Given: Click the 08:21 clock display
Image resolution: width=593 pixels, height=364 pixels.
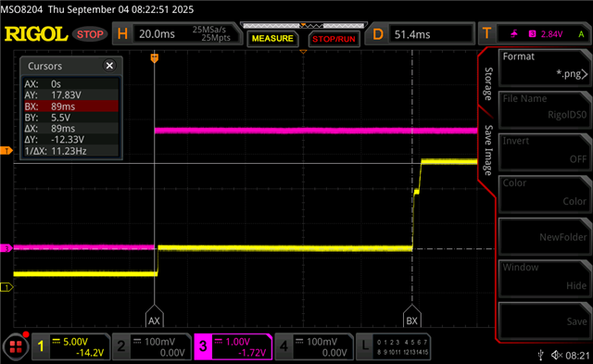Looking at the screenshot, I should 577,356.
